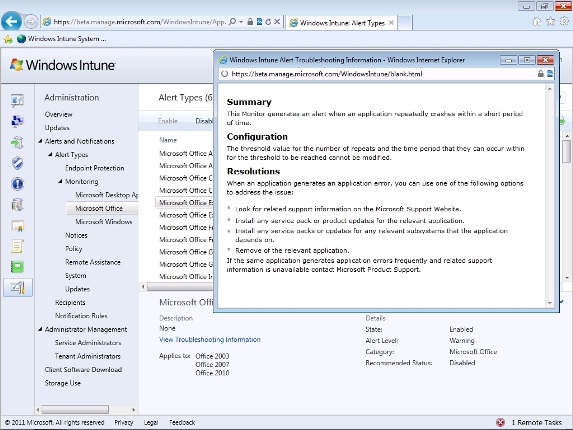The height and width of the screenshot is (430, 573).
Task: Open Licenses certificate icon in sidebar
Action: [17, 226]
